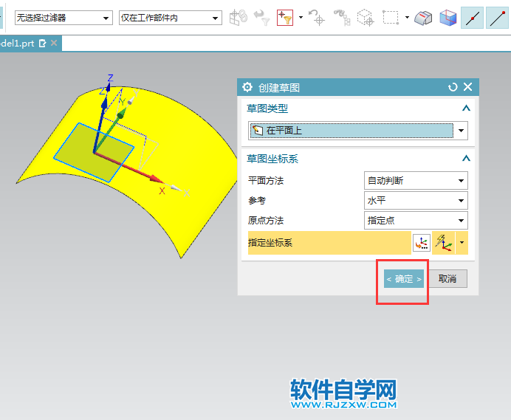Image resolution: width=511 pixels, height=420 pixels.
Task: Click the shaded cube display icon
Action: [x=447, y=18]
